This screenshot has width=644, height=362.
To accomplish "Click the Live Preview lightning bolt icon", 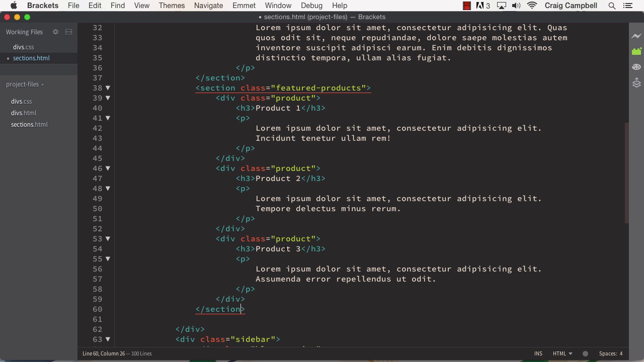I will (x=636, y=36).
